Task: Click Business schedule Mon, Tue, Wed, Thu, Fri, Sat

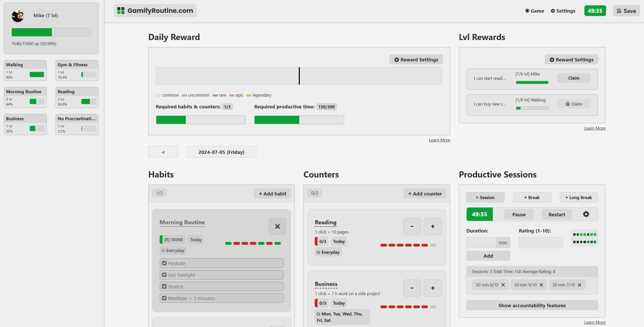Action: click(342, 317)
